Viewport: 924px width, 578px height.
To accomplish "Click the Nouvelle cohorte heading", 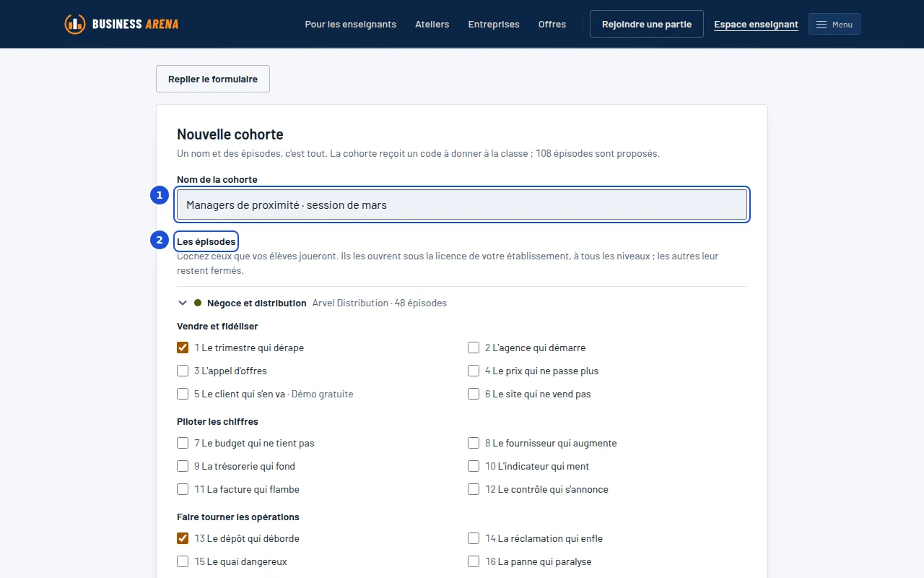I will (x=230, y=134).
